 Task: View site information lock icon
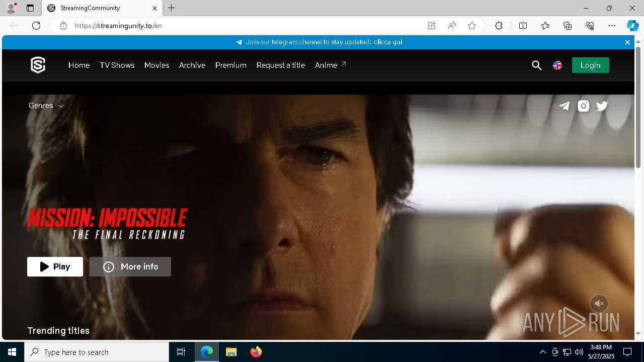pyautogui.click(x=63, y=26)
